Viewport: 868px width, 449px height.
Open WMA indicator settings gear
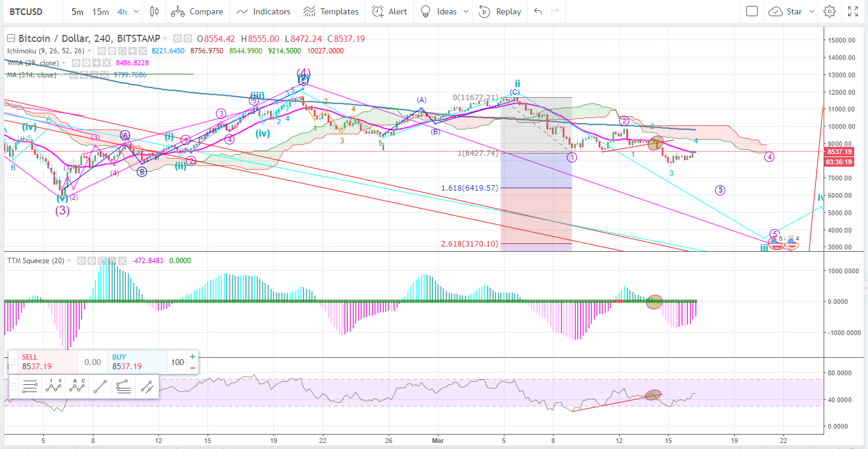(x=86, y=63)
